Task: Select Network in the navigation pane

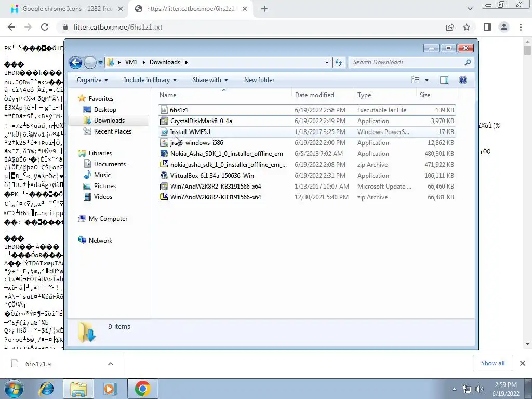Action: (100, 240)
